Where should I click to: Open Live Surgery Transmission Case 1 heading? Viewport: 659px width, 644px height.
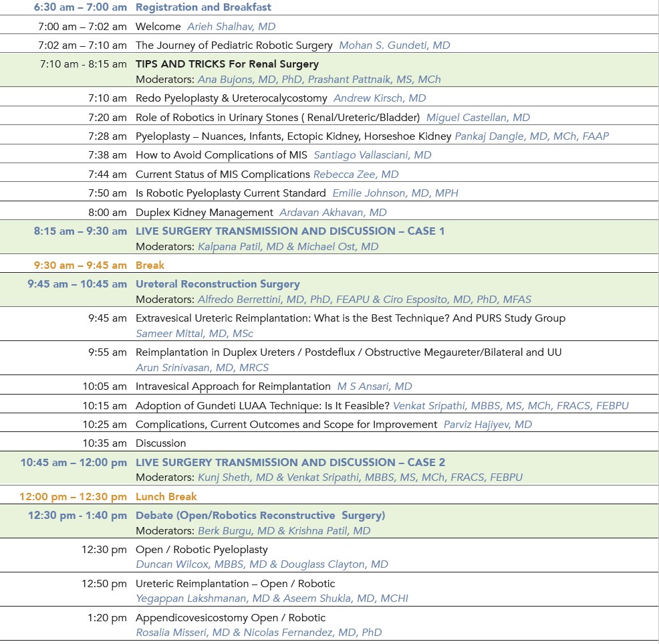[290, 231]
